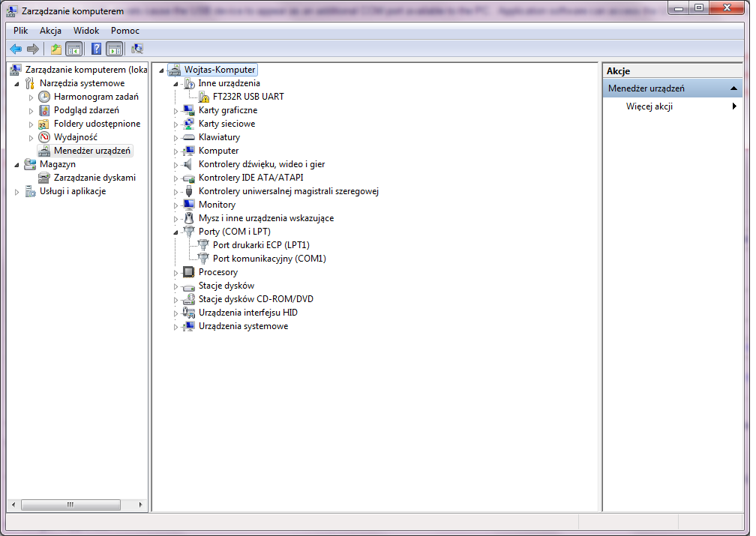Open the Plik menu

pyautogui.click(x=21, y=31)
